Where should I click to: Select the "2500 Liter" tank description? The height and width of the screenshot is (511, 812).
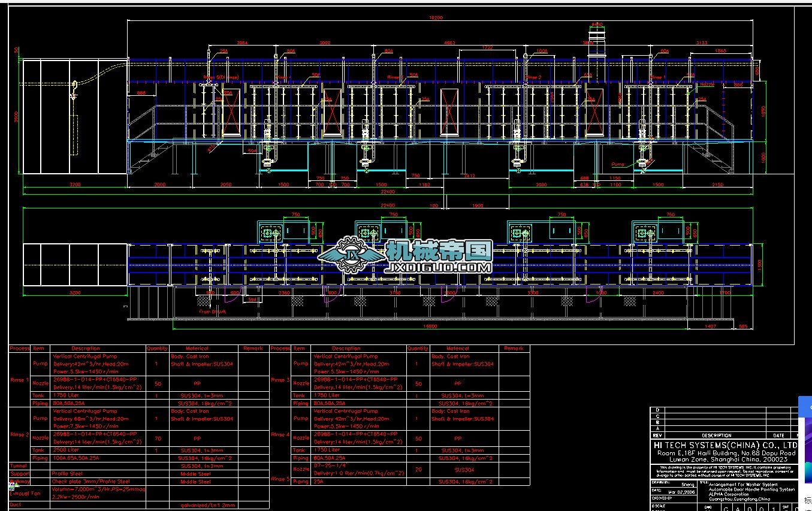[x=66, y=450]
